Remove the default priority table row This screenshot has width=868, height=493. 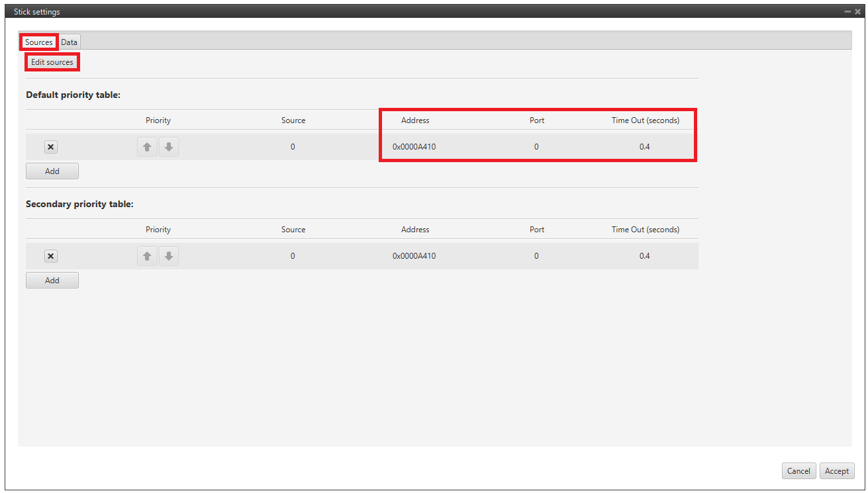coord(51,147)
